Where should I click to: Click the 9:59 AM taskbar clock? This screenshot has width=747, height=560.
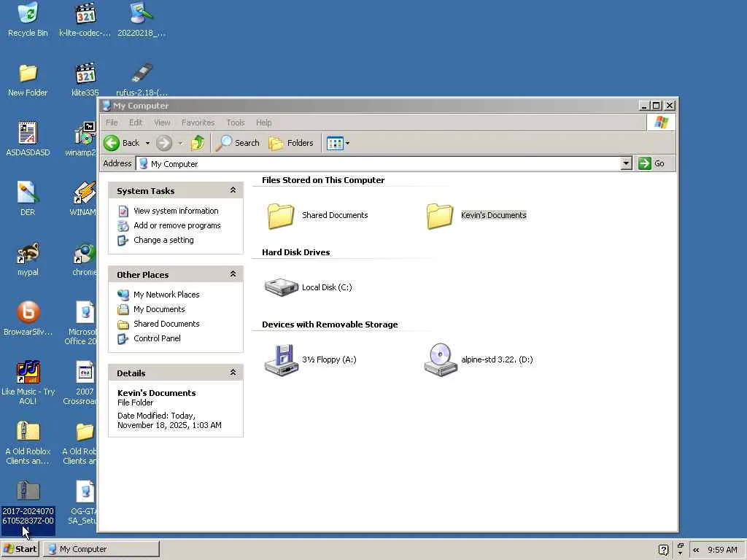[x=722, y=550]
